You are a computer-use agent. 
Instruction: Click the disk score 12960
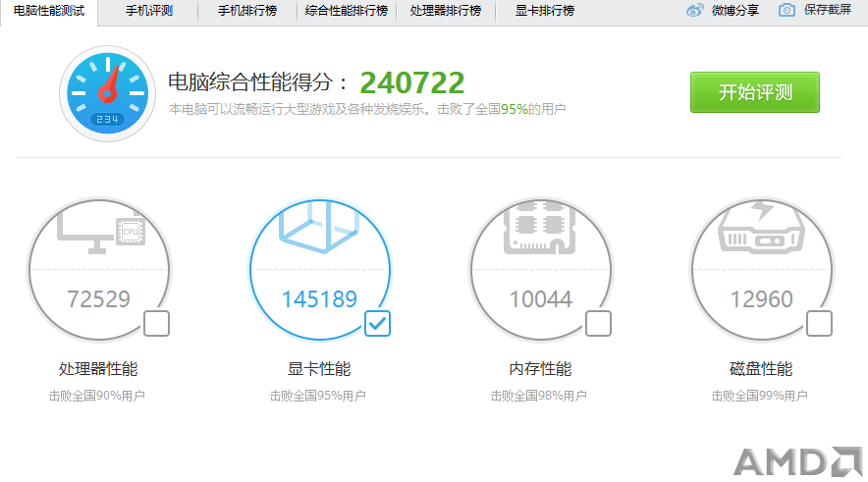tap(762, 299)
